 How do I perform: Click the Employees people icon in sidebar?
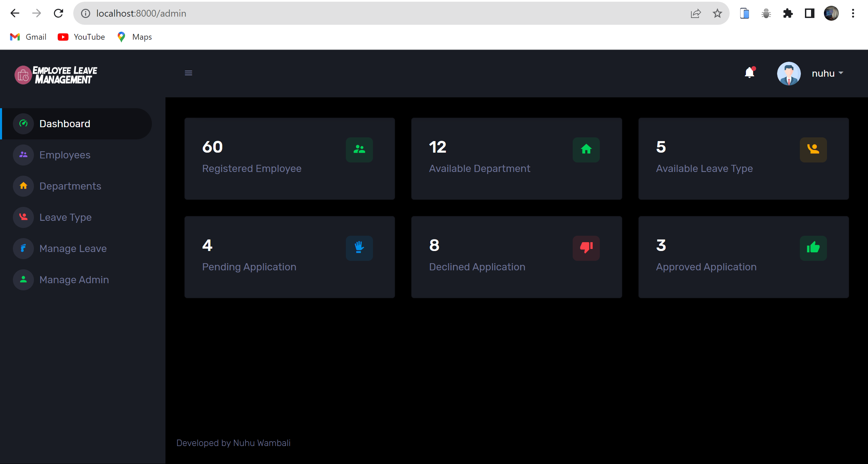click(x=23, y=155)
